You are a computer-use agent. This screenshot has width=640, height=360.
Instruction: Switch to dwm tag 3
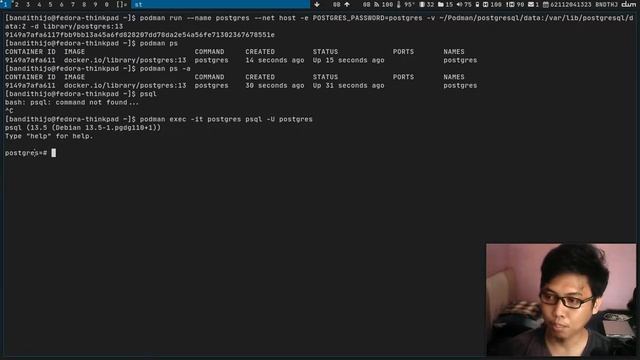[x=28, y=4]
